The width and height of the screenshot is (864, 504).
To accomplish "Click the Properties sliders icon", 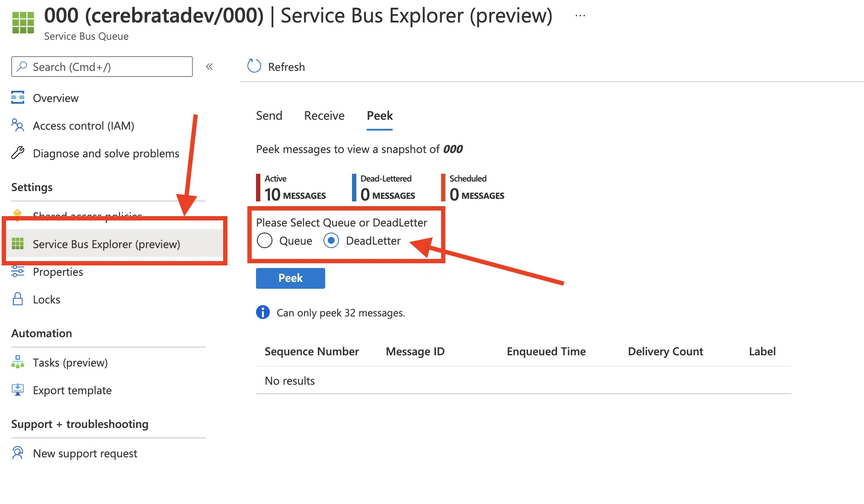I will click(18, 271).
